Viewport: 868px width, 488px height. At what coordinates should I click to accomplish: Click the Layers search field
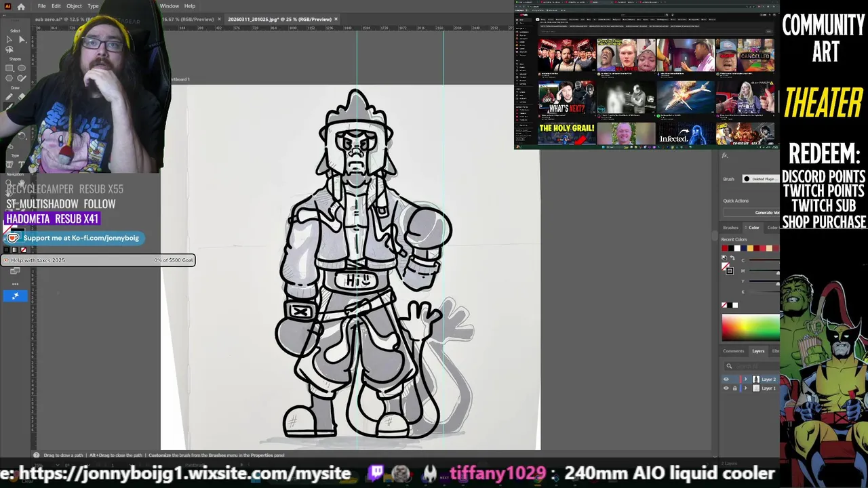pyautogui.click(x=751, y=366)
